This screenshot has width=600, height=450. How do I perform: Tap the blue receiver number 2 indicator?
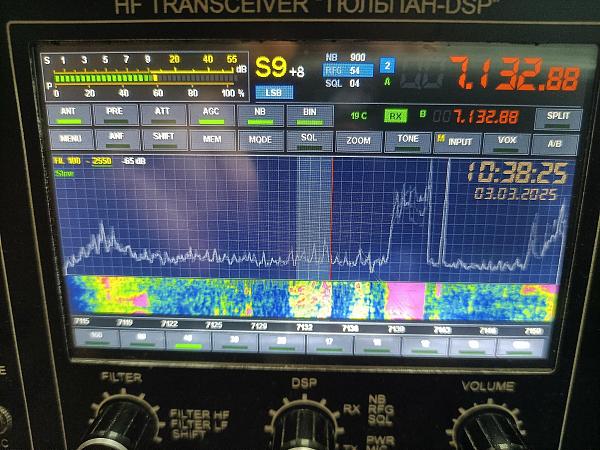pyautogui.click(x=387, y=66)
